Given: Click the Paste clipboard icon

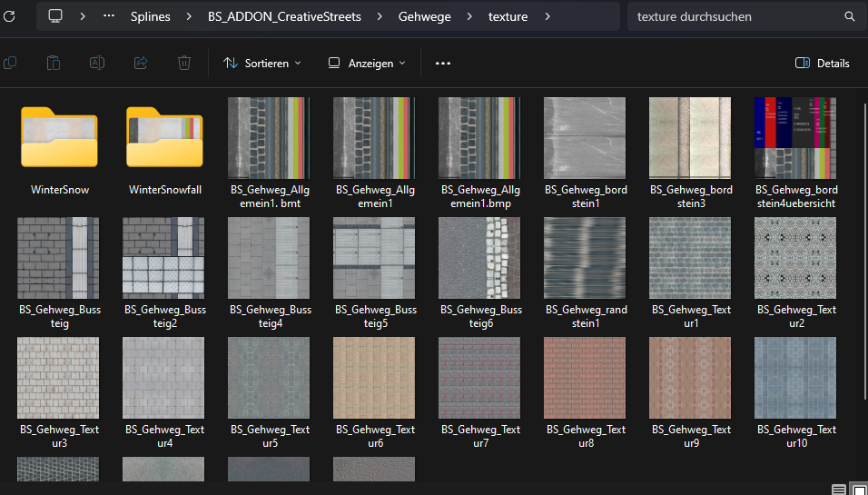Looking at the screenshot, I should pos(54,63).
